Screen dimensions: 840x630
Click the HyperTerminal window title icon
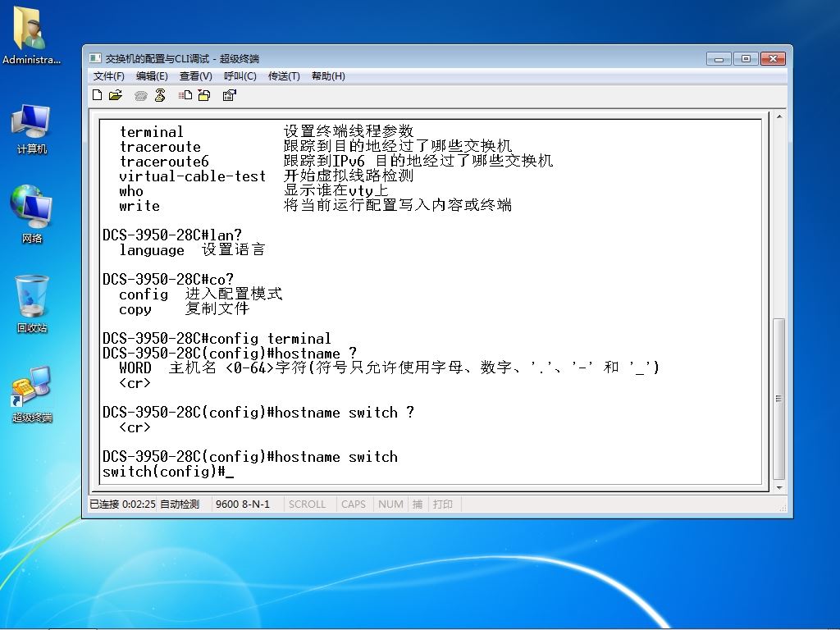[95, 58]
